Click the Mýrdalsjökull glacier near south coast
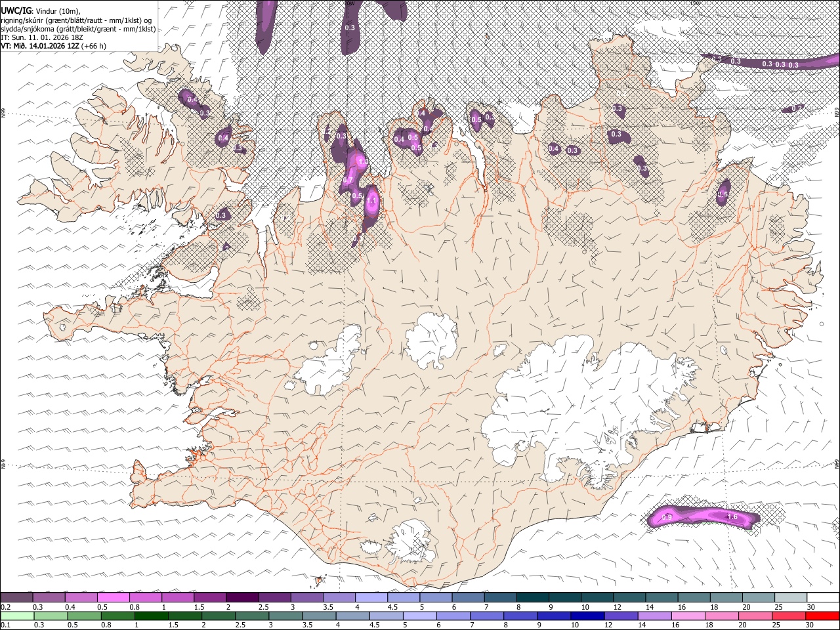This screenshot has height=630, width=840. coord(410,541)
